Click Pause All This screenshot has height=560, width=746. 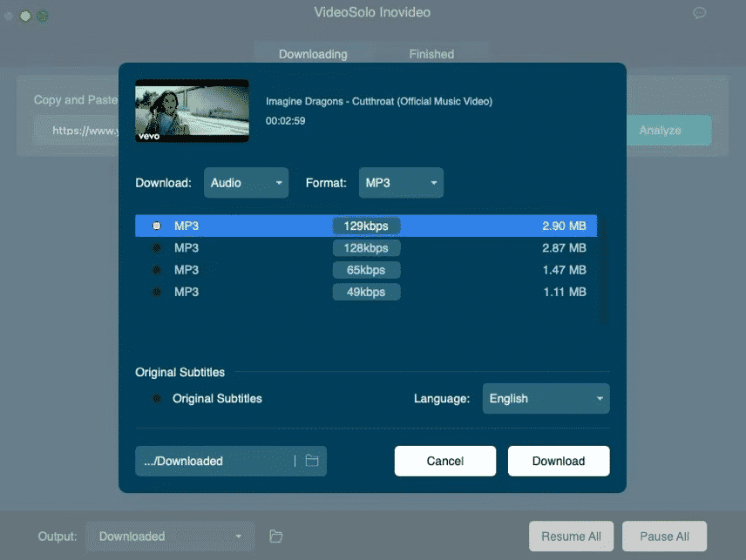(664, 536)
